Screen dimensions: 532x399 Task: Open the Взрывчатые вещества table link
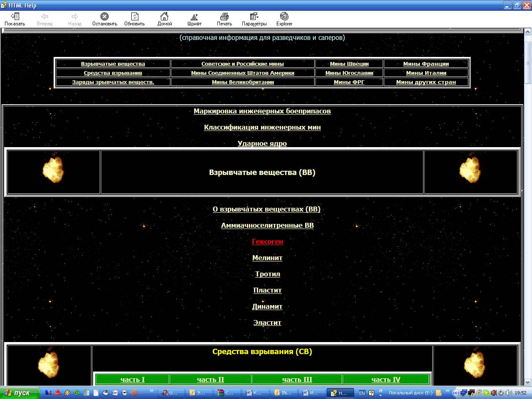point(113,64)
